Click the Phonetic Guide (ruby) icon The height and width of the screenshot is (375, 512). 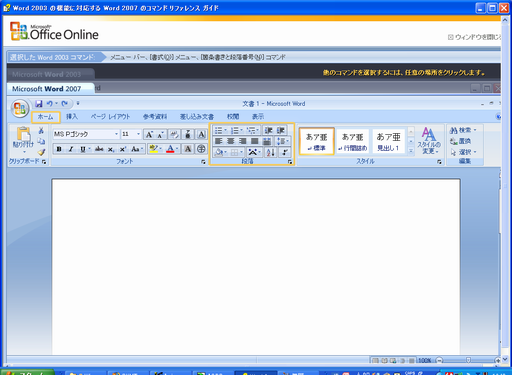tap(188, 134)
